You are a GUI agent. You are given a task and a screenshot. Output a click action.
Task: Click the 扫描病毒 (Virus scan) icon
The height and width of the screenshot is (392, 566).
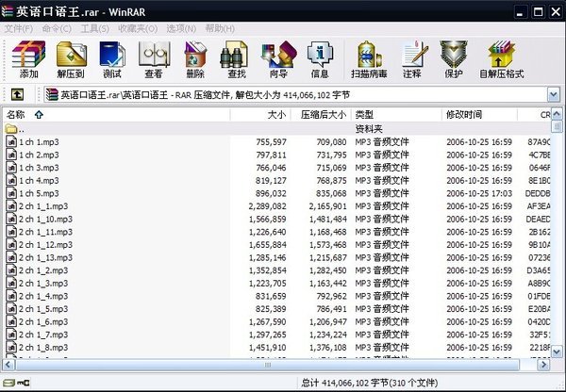[x=369, y=60]
